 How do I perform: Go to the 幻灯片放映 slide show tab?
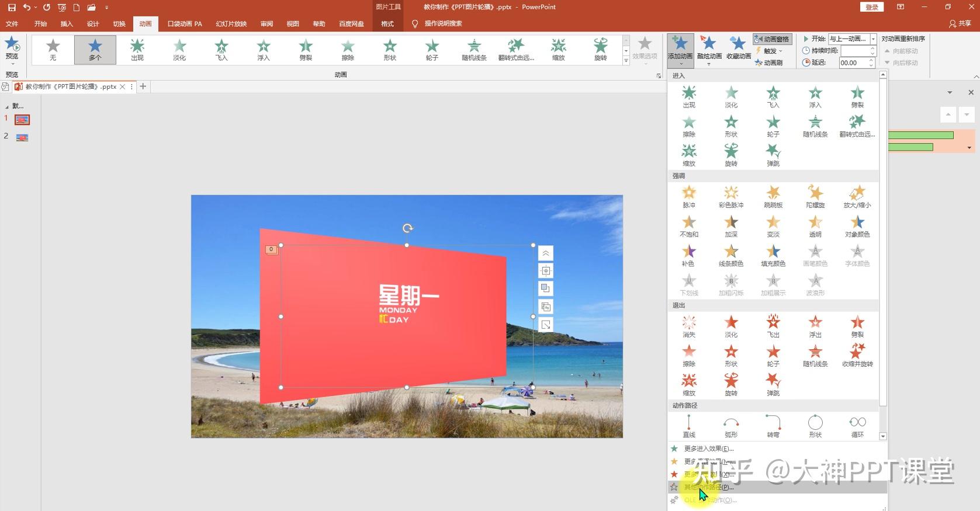[231, 24]
